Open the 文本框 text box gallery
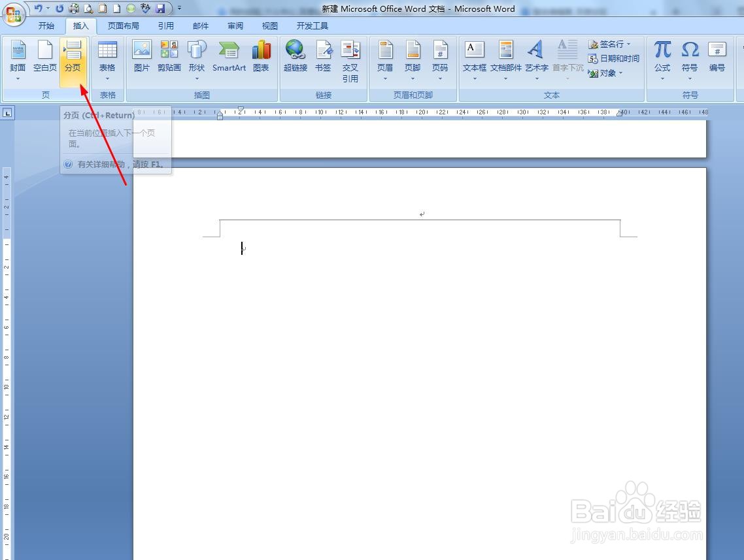Viewport: 744px width, 560px height. tap(475, 61)
